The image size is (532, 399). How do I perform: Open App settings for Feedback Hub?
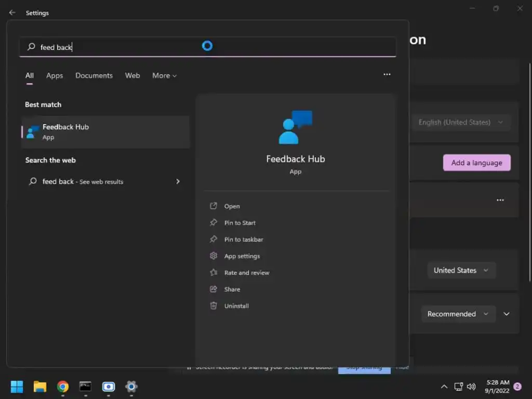(242, 256)
